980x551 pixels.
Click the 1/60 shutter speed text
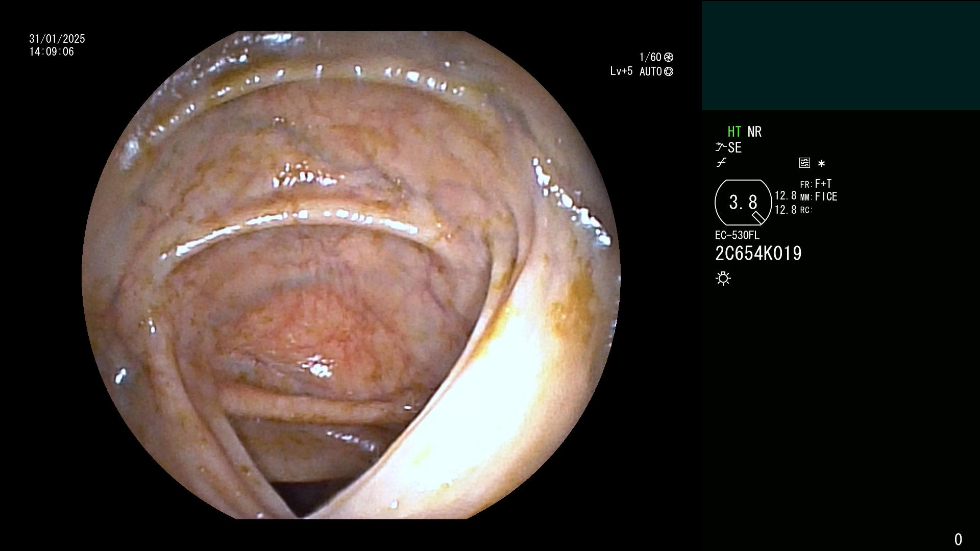[650, 57]
